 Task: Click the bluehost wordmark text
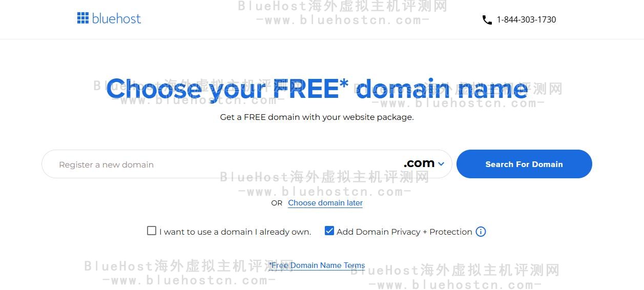click(x=116, y=18)
